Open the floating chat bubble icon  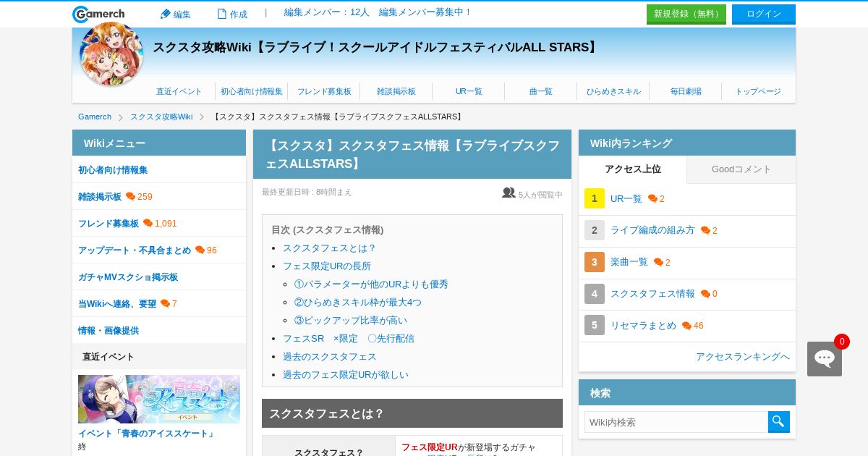825,358
